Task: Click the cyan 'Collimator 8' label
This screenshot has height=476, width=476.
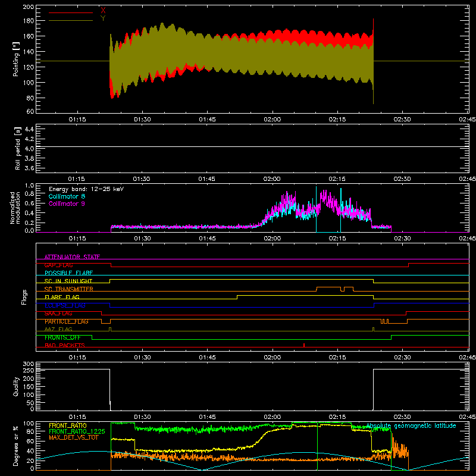Action: (x=67, y=196)
